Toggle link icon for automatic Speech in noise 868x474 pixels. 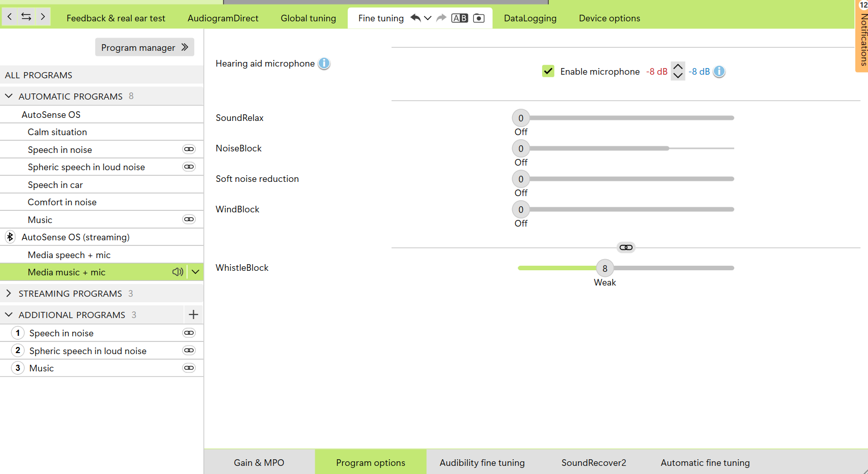click(x=189, y=149)
